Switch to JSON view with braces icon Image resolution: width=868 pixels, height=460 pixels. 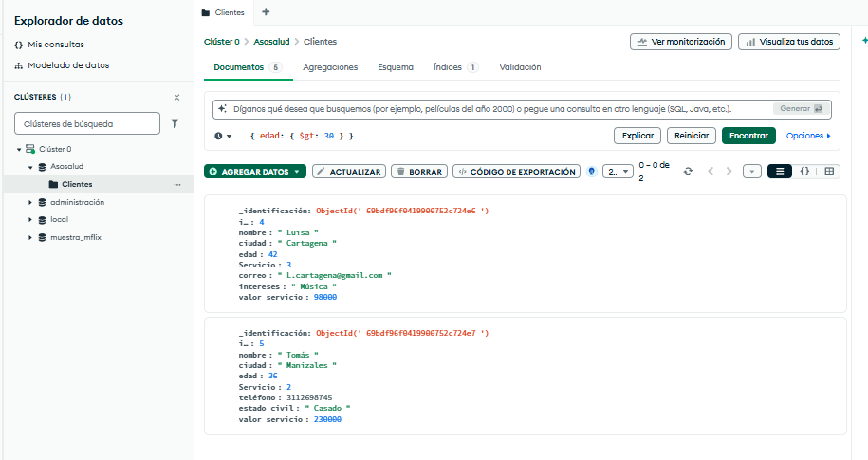[804, 172]
